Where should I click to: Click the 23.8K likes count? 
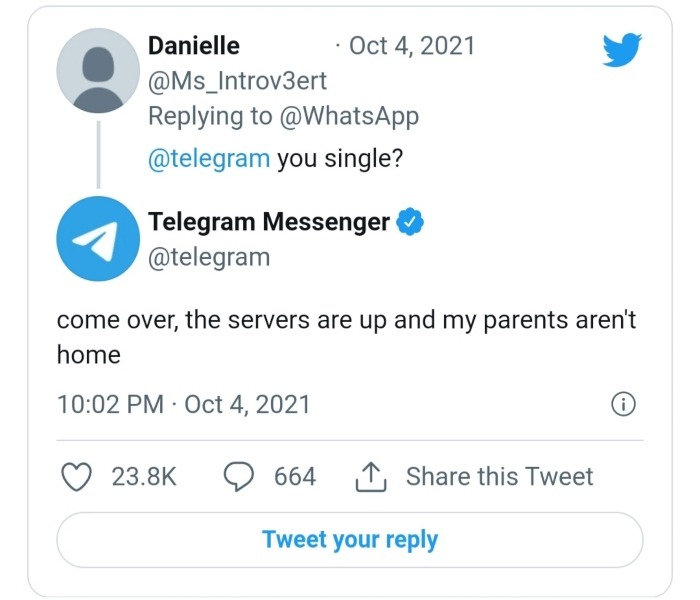(x=144, y=476)
